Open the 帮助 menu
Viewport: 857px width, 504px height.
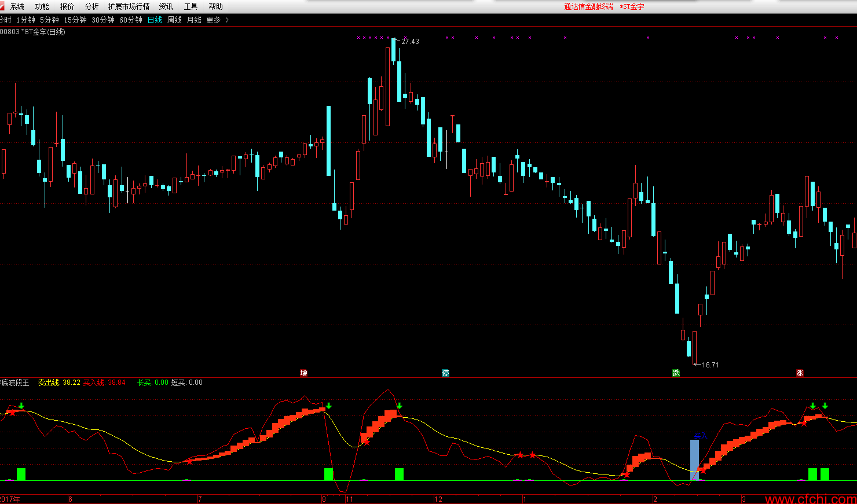(x=215, y=6)
